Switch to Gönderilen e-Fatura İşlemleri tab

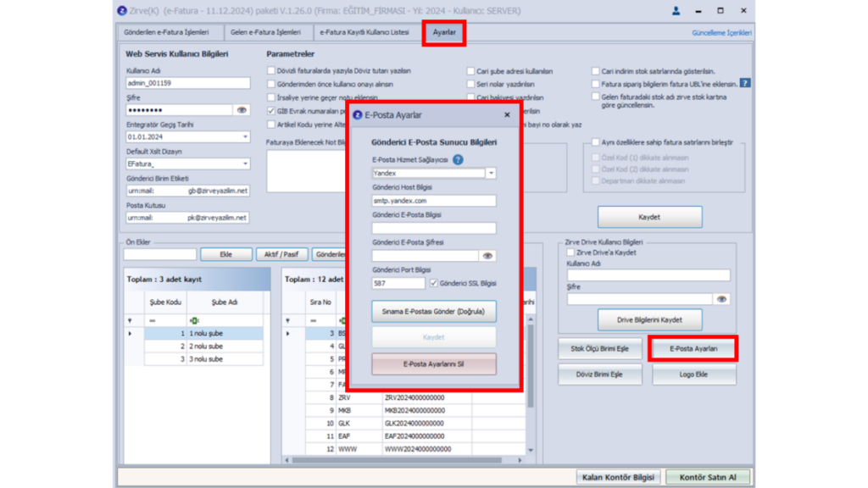click(x=167, y=32)
